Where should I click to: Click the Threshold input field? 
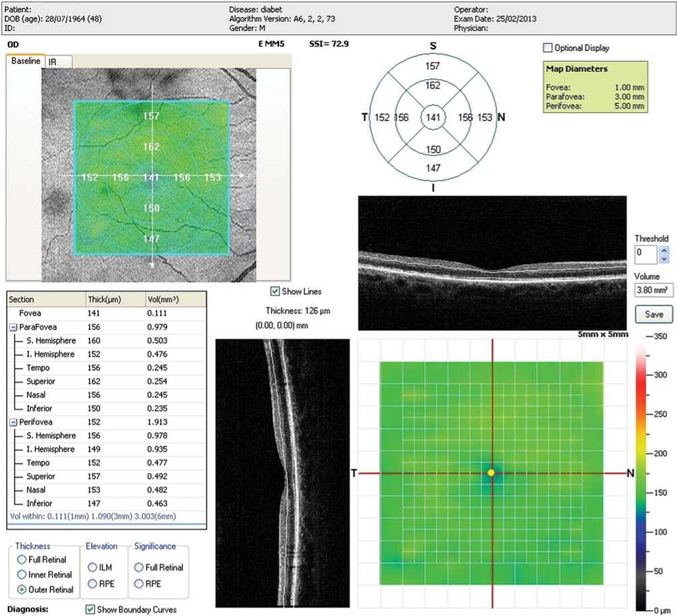646,255
